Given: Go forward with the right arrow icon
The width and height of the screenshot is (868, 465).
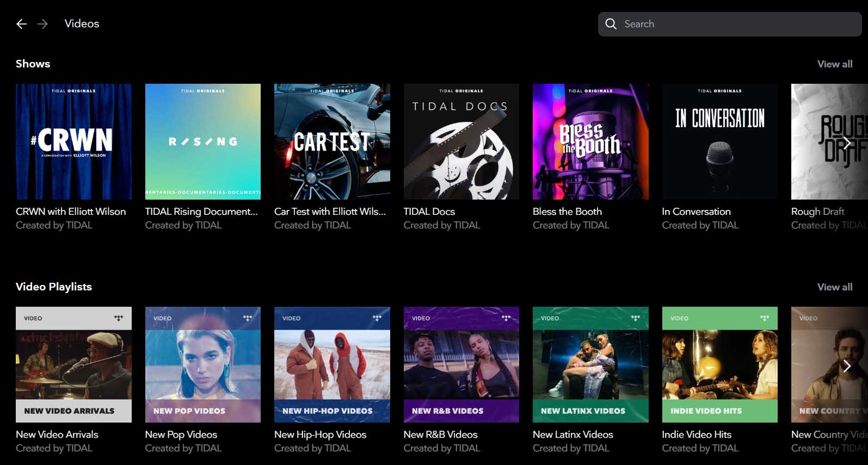Looking at the screenshot, I should (42, 24).
